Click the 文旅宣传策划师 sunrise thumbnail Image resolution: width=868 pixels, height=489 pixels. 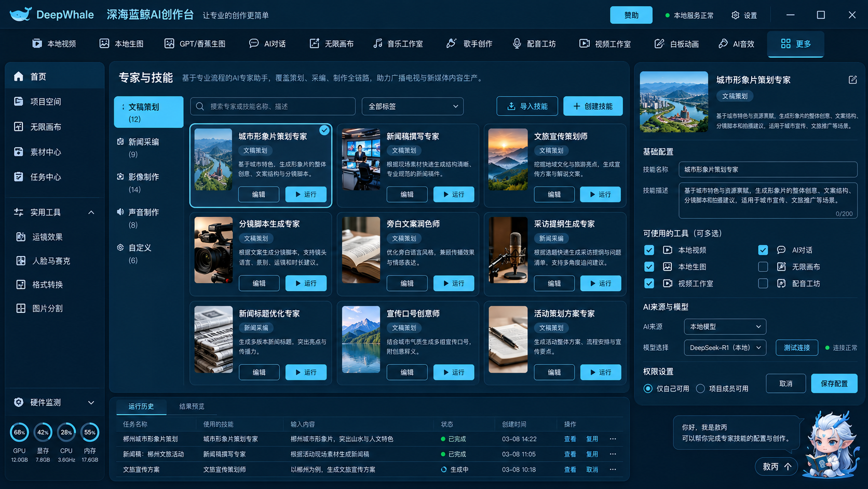click(x=508, y=160)
